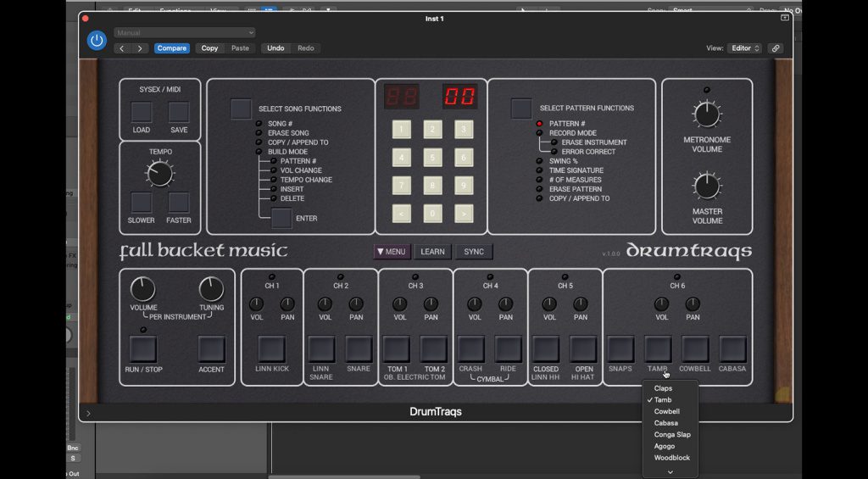
Task: Open the View Editor dropdown
Action: click(744, 48)
